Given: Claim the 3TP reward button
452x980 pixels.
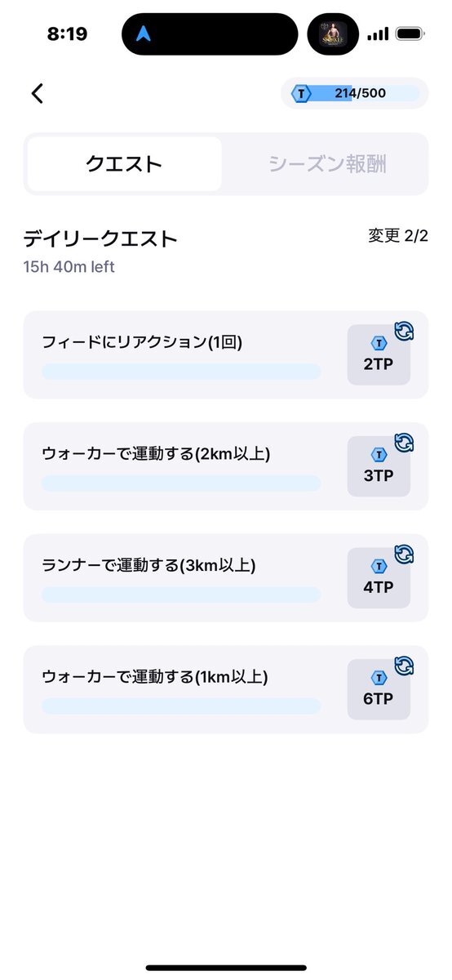Looking at the screenshot, I should pos(379,466).
